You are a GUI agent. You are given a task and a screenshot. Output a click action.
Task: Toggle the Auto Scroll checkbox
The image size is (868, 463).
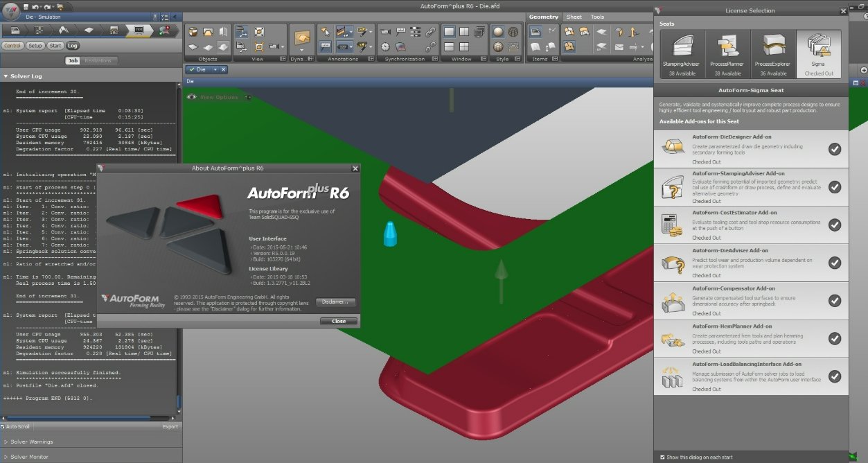click(x=3, y=427)
